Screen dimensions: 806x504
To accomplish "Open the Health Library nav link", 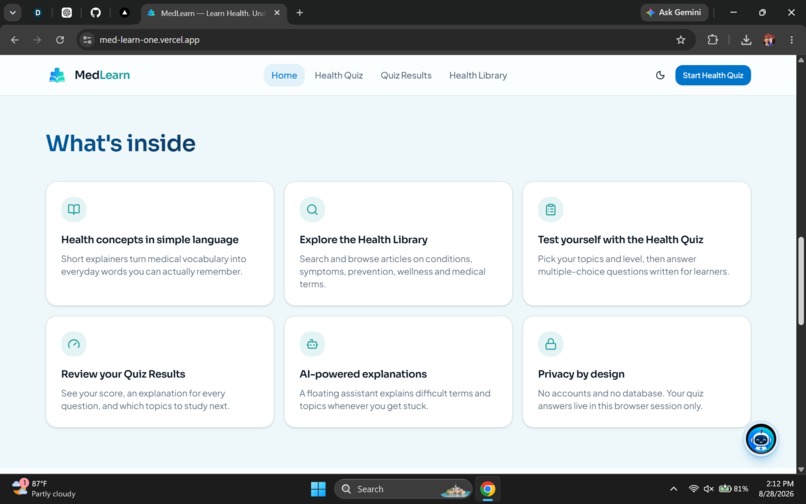I will tap(478, 75).
